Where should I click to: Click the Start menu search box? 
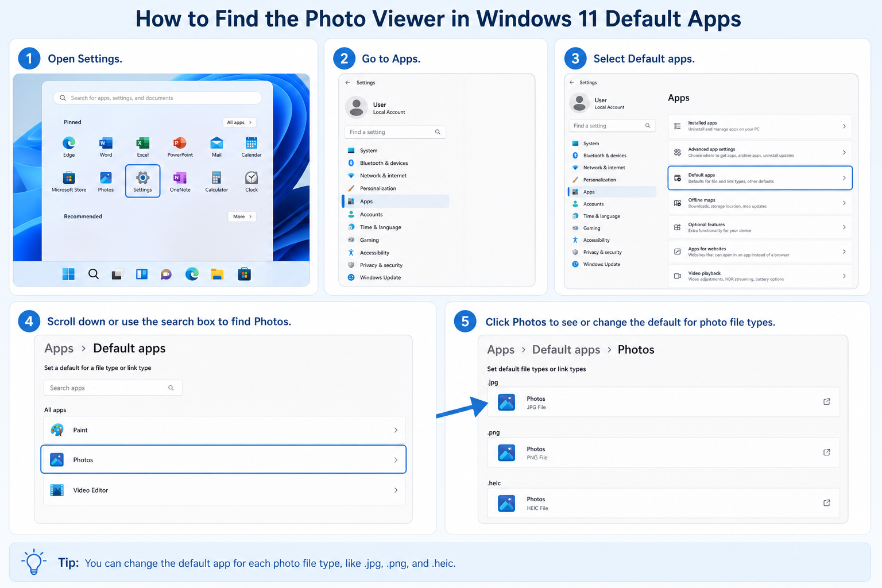coord(157,98)
